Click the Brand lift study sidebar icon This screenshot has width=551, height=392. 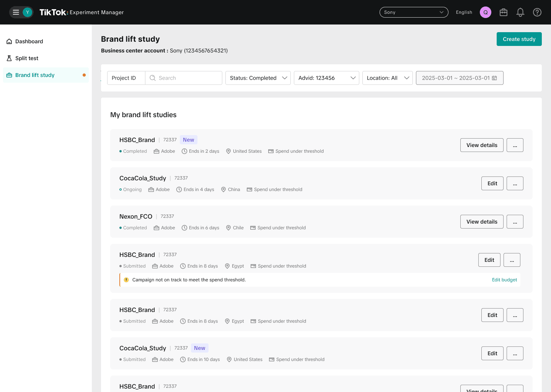click(x=9, y=75)
